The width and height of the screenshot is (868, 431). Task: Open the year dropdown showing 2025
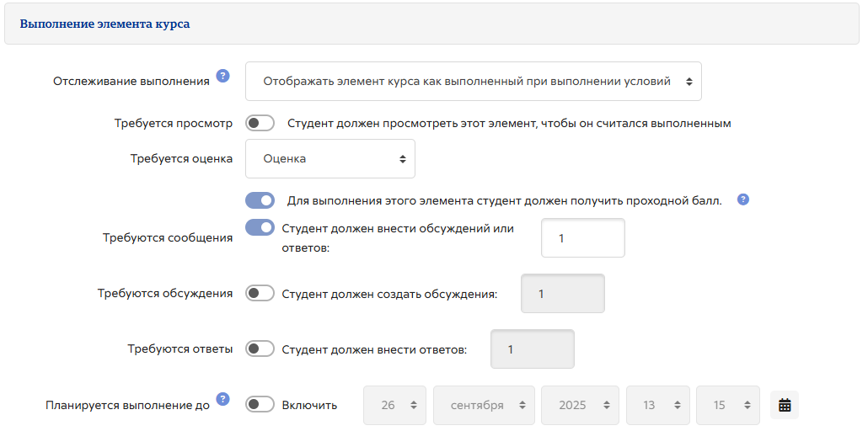point(580,405)
